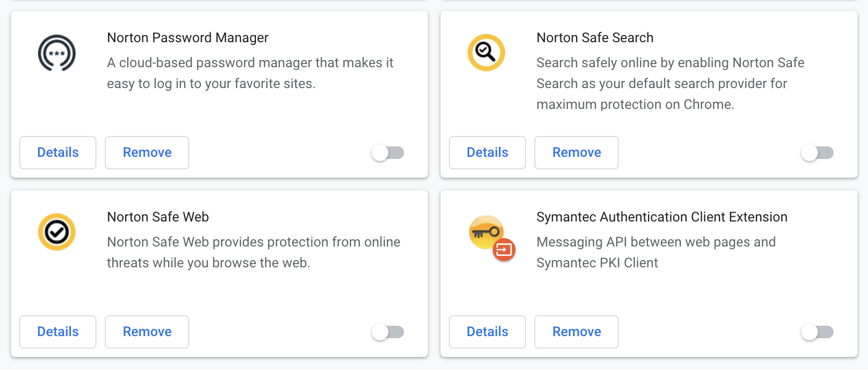The image size is (868, 370).
Task: Remove the Norton Password Manager extension
Action: point(146,152)
